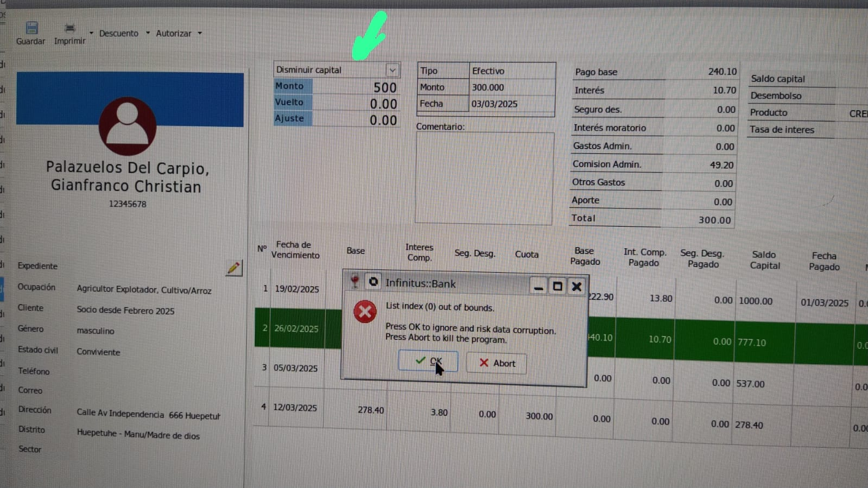Click the pencil edit icon beside Expediente
The image size is (868, 488).
(x=234, y=268)
